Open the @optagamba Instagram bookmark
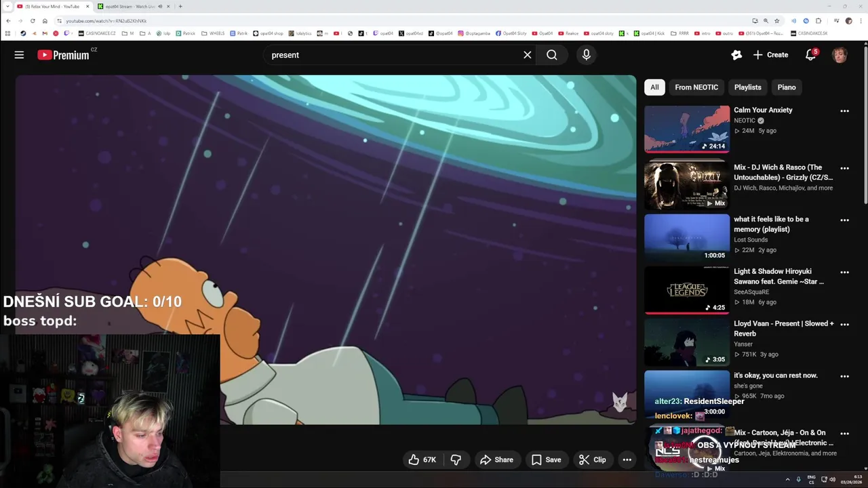Image resolution: width=868 pixels, height=488 pixels. coord(474,33)
